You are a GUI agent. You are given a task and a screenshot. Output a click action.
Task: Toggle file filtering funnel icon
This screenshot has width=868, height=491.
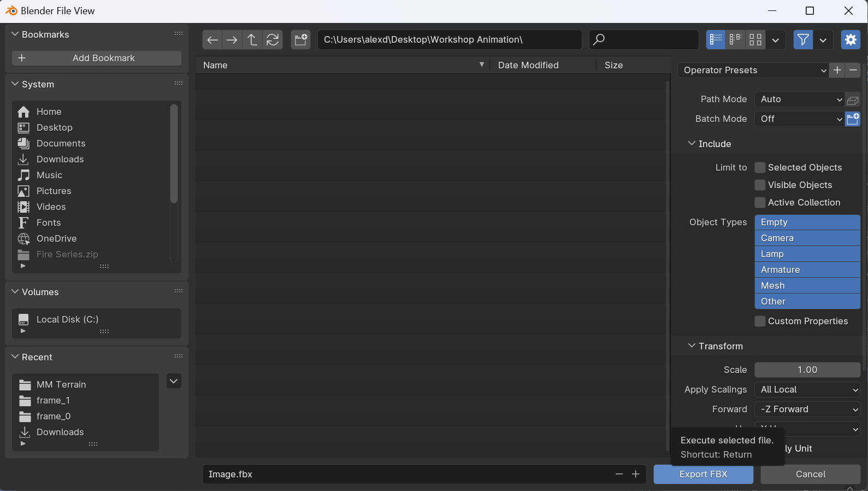[x=803, y=40]
